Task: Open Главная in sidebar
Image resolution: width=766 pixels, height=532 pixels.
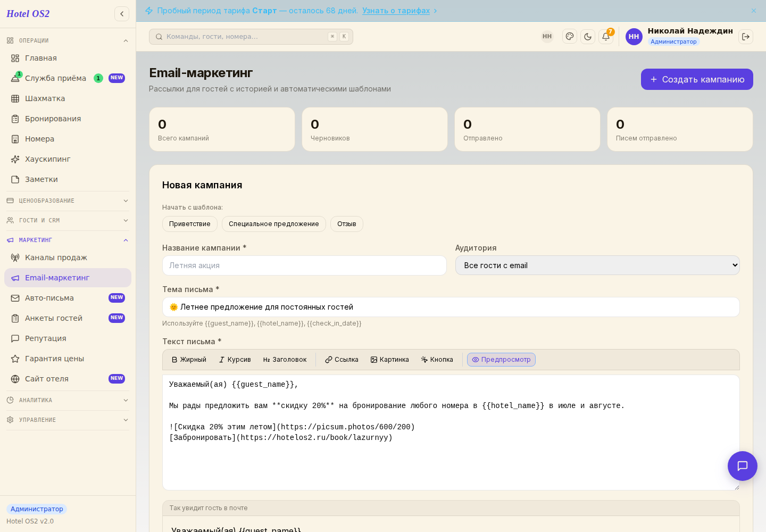Action: click(68, 58)
